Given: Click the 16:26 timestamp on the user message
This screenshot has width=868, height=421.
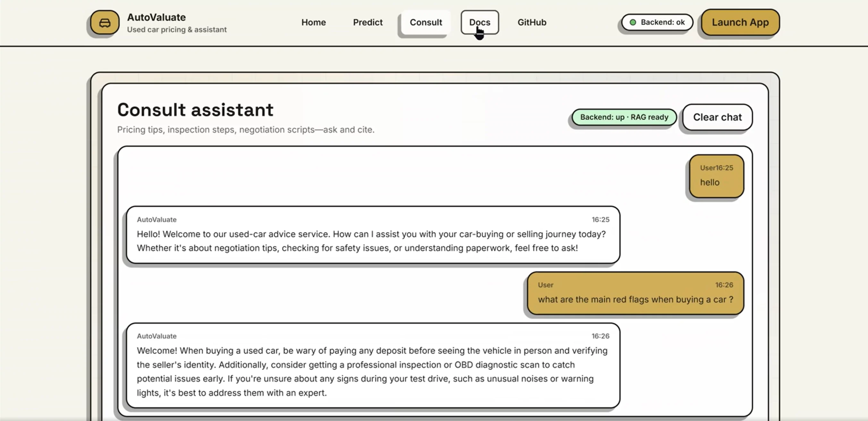Looking at the screenshot, I should pos(724,285).
